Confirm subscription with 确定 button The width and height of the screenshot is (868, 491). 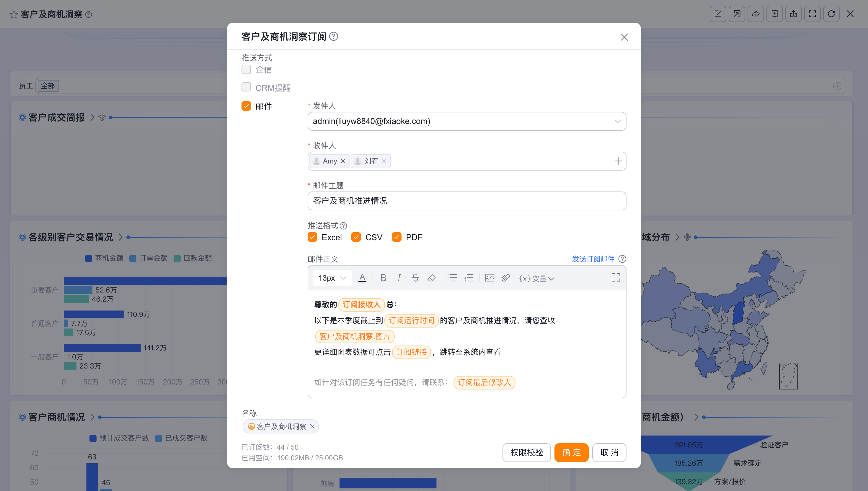[x=572, y=452]
